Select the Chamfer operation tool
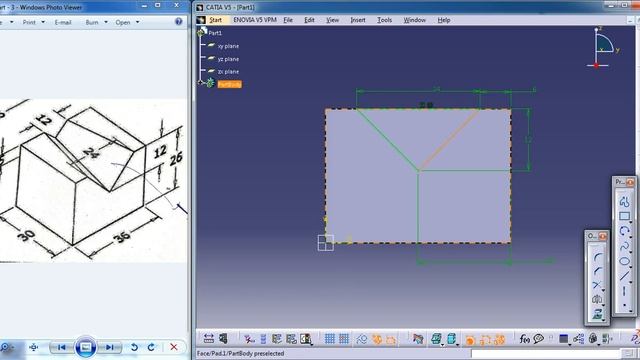 597,271
